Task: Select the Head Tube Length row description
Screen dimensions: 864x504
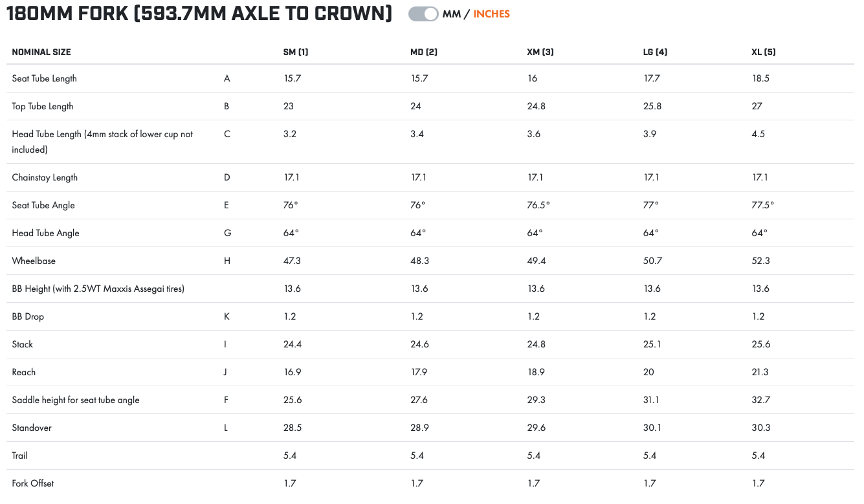Action: (102, 141)
